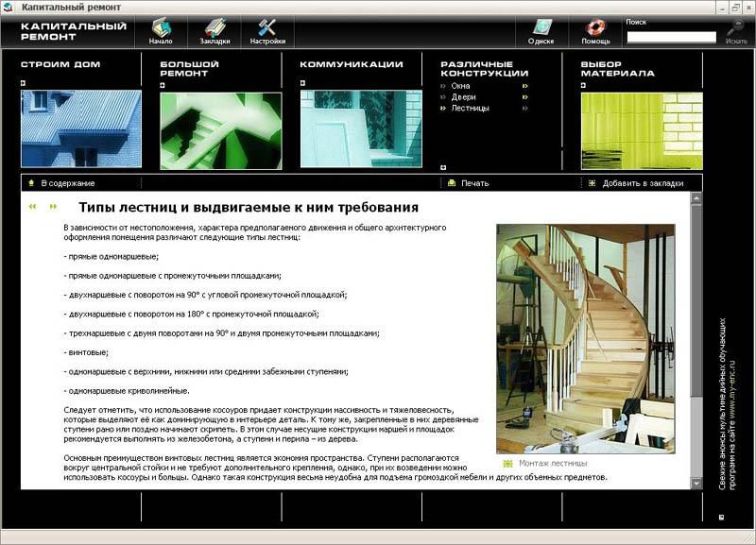Image resolution: width=756 pixels, height=545 pixels.
Task: Expand the Строим дом section marker
Action: 23,83
